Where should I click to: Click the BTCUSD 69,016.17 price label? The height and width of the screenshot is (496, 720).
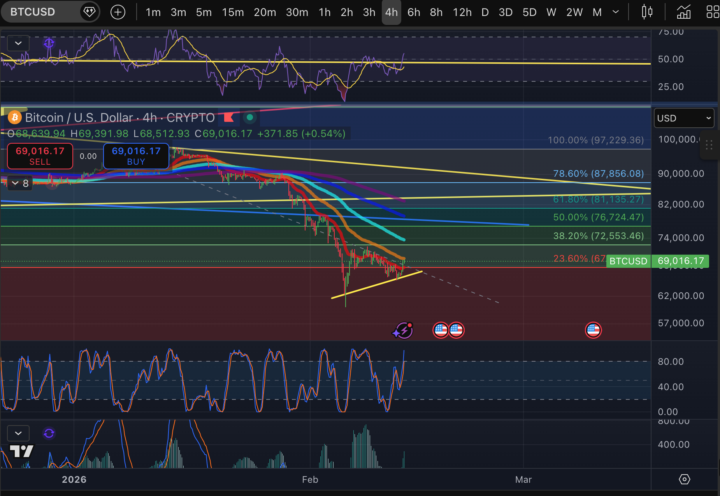[658, 261]
